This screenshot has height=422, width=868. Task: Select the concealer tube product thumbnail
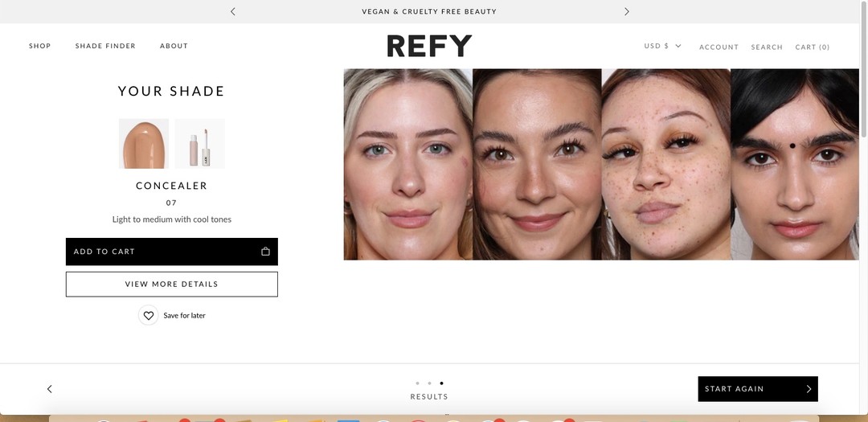click(x=200, y=143)
